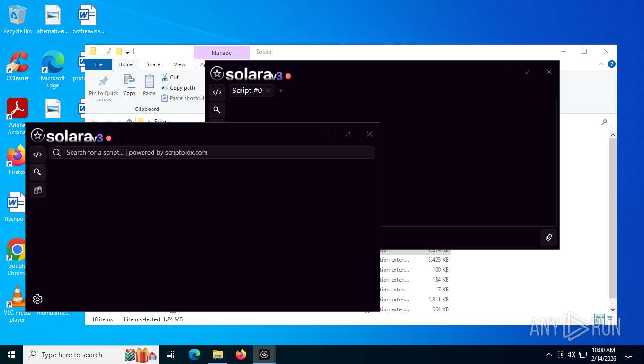Open the third sidebar panel below search in front Solara
Viewport: 644px width, 364px height.
tap(37, 190)
